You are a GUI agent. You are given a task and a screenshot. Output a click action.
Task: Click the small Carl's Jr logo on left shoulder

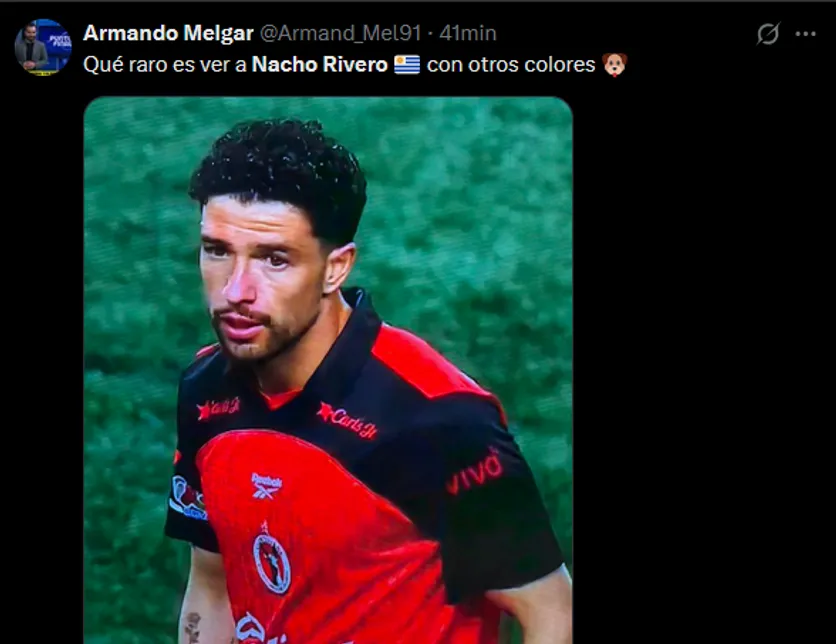pyautogui.click(x=218, y=409)
